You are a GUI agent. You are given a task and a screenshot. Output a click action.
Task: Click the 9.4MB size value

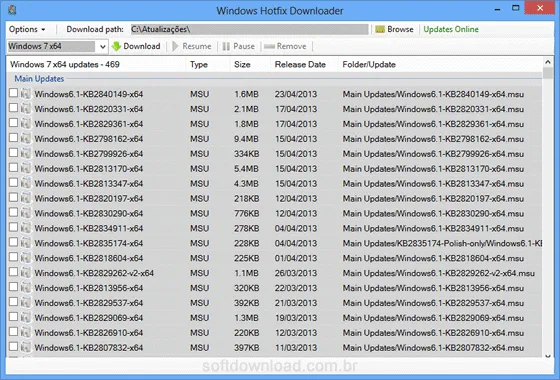coord(246,139)
